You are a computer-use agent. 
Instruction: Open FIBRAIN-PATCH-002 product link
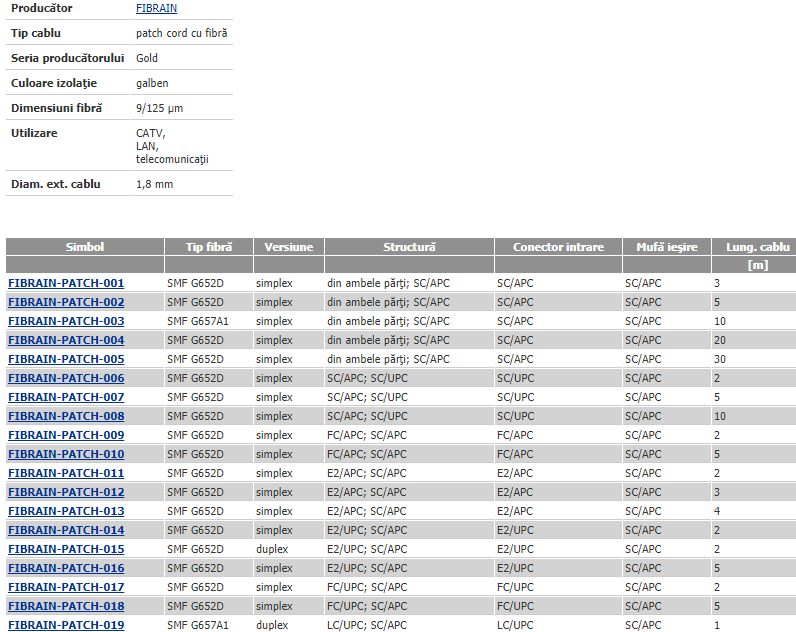[x=66, y=302]
